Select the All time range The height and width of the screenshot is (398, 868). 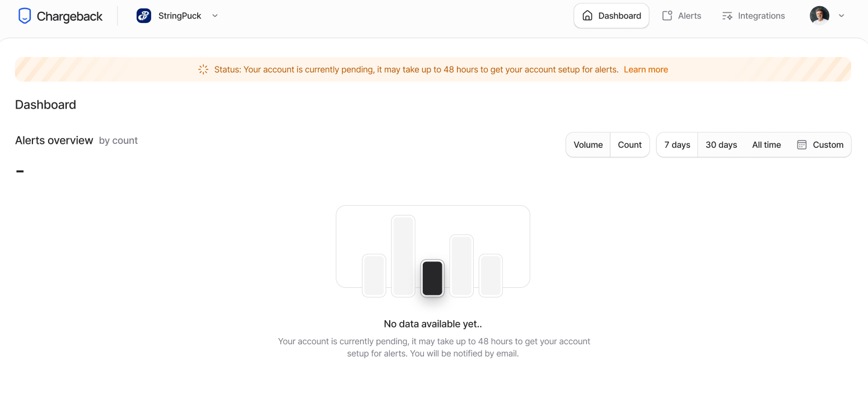(766, 144)
